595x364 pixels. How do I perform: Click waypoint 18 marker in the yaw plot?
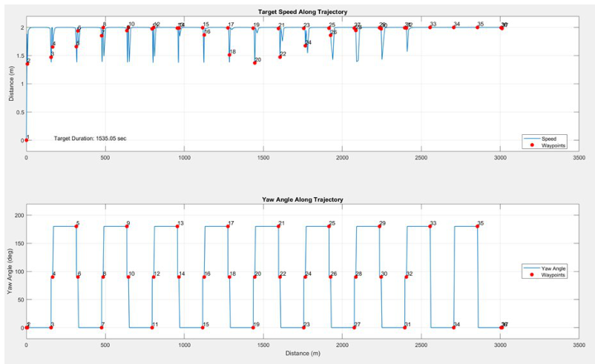tap(229, 277)
